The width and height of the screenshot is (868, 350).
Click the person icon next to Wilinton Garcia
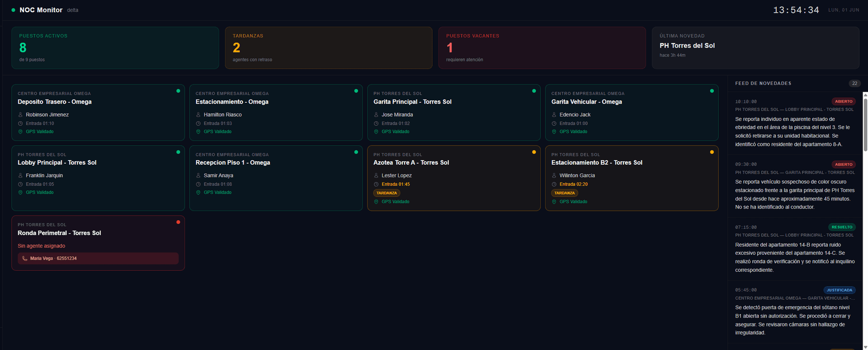[554, 175]
